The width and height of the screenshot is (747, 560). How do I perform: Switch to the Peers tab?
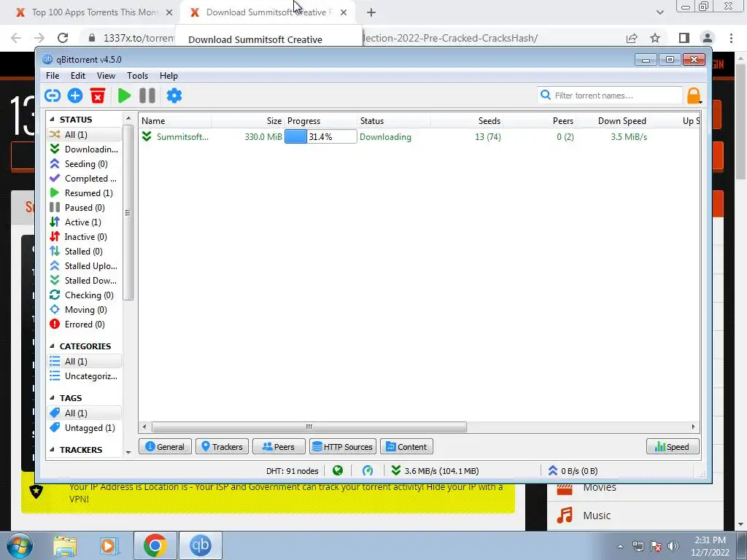(x=279, y=447)
